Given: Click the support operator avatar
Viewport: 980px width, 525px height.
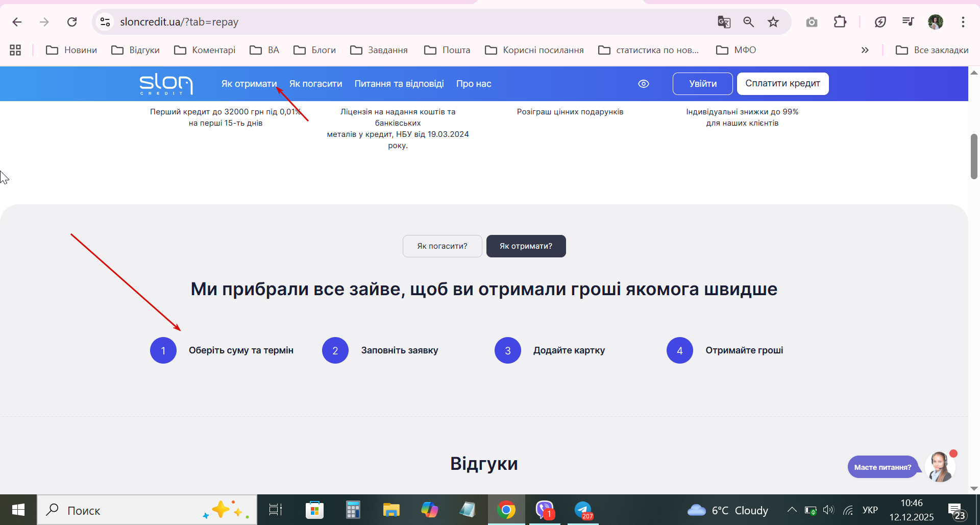Looking at the screenshot, I should click(x=940, y=466).
